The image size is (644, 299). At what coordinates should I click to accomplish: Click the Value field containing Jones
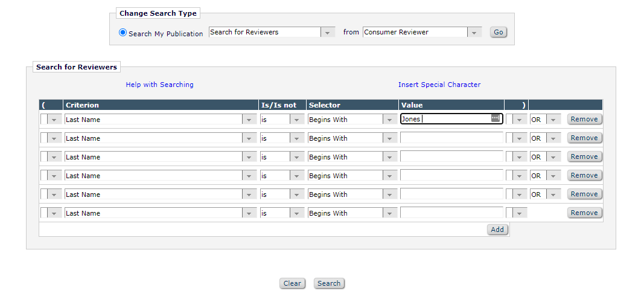(444, 119)
